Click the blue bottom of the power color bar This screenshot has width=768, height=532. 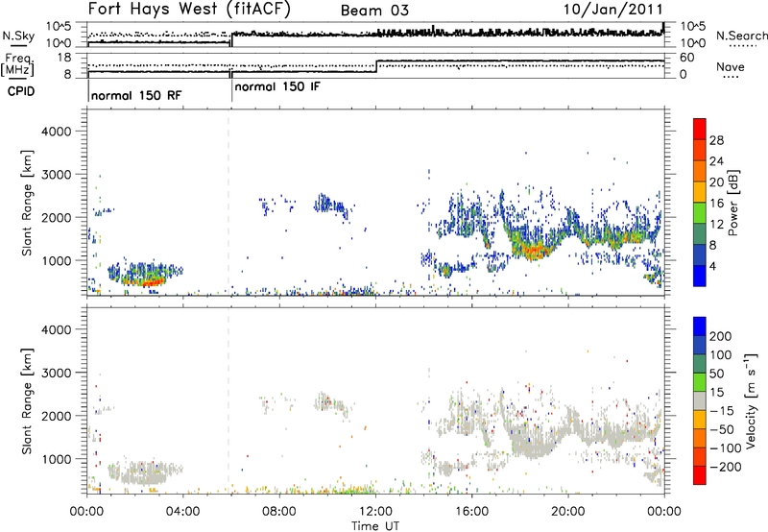click(700, 276)
